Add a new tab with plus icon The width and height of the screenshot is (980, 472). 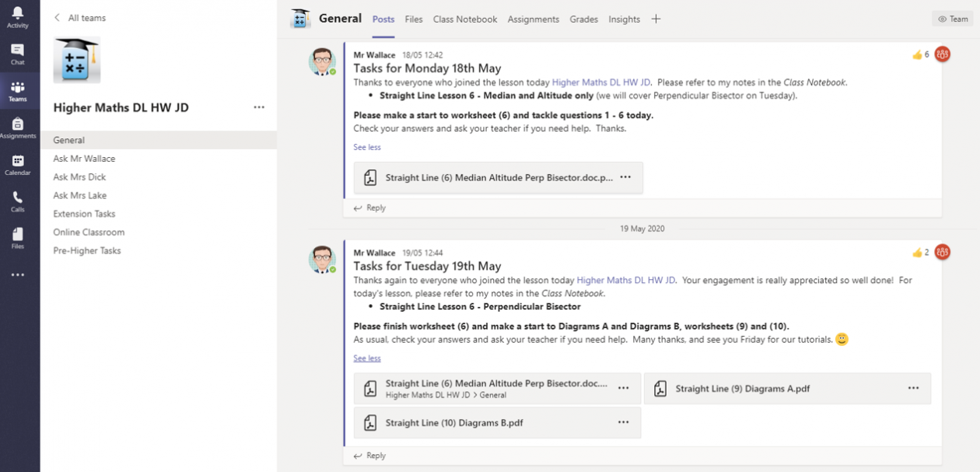click(656, 19)
